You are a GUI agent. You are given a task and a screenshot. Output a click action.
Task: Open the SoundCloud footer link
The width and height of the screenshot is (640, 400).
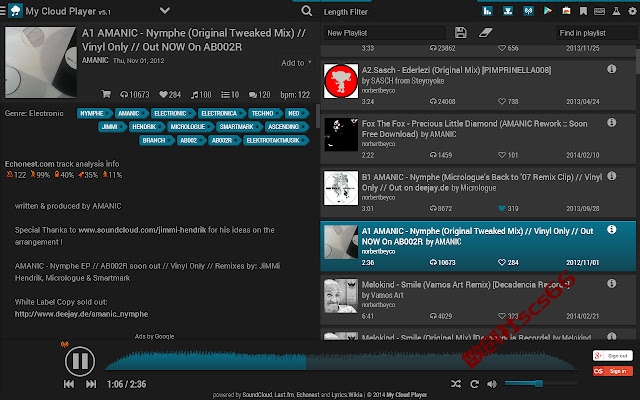(x=257, y=395)
